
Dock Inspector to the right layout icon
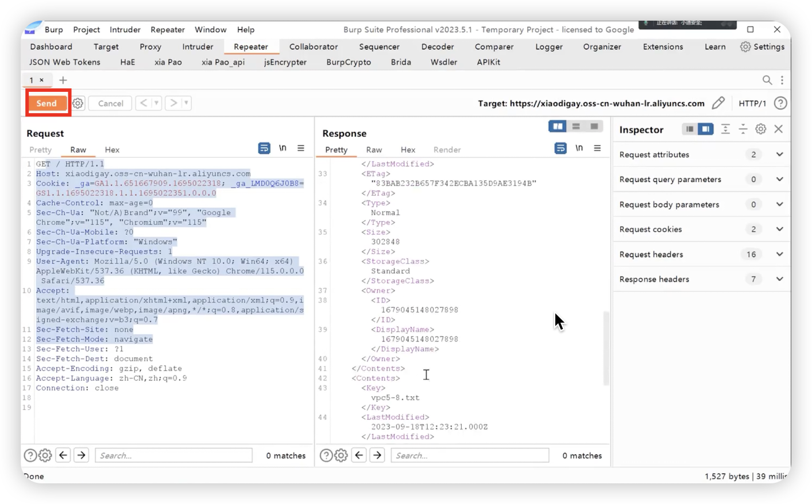(x=706, y=129)
